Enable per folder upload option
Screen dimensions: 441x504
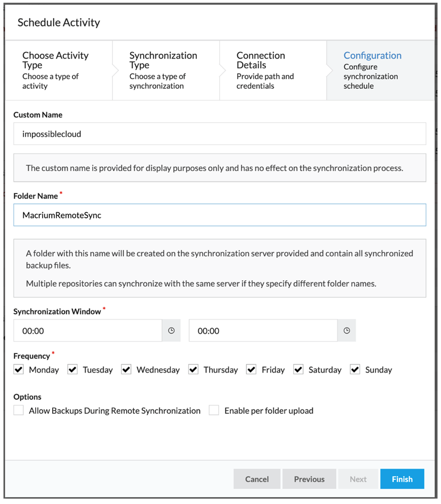214,410
